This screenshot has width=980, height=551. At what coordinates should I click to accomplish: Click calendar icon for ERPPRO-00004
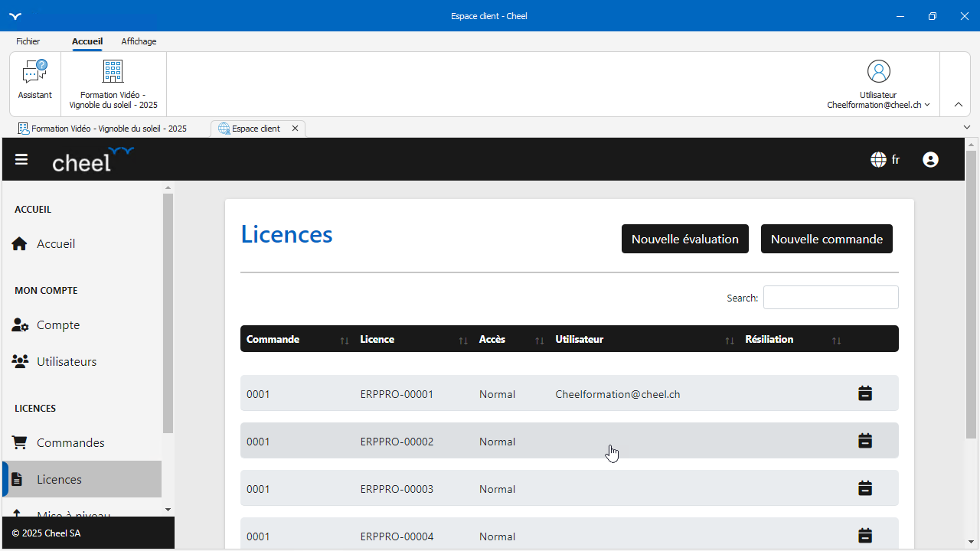865,536
